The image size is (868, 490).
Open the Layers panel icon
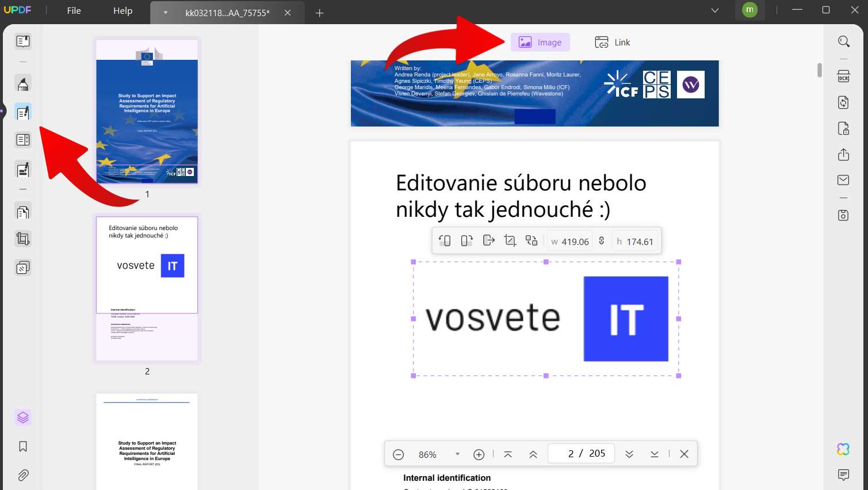(23, 418)
